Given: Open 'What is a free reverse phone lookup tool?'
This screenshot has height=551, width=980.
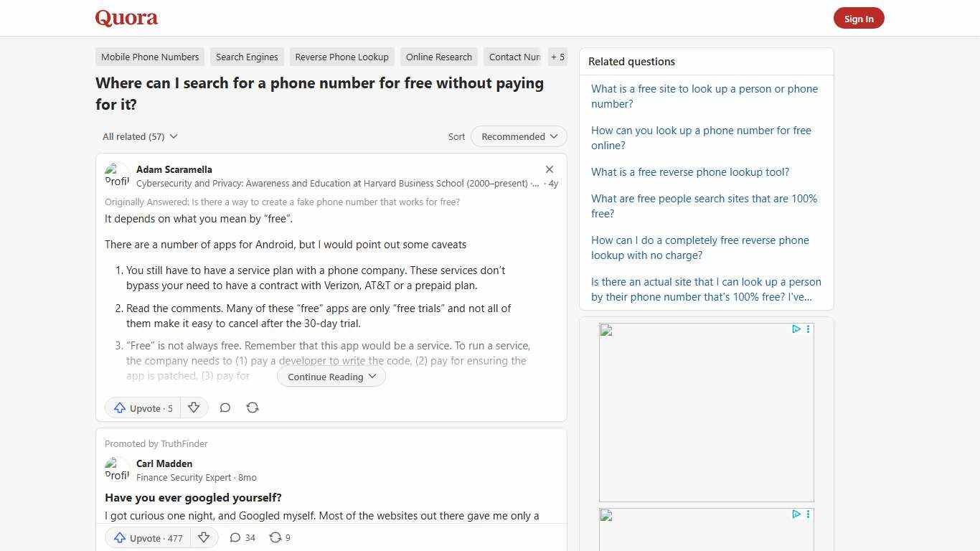Looking at the screenshot, I should tap(689, 171).
